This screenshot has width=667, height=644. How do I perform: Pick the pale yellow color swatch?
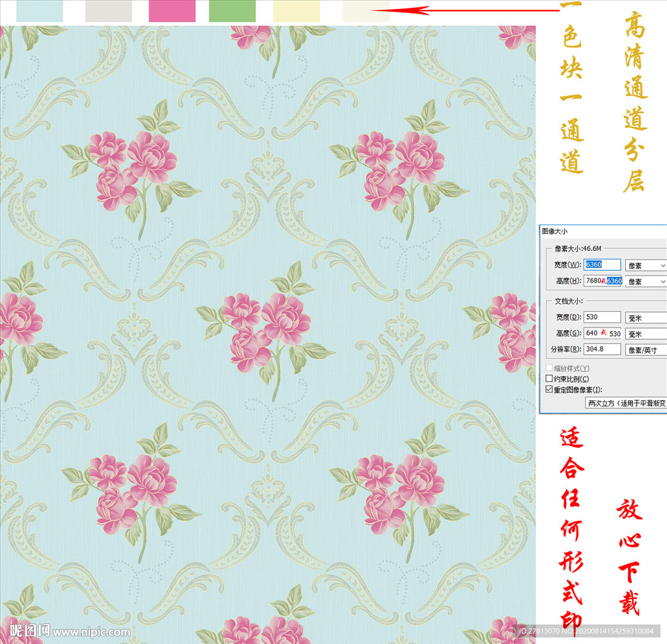[x=296, y=11]
